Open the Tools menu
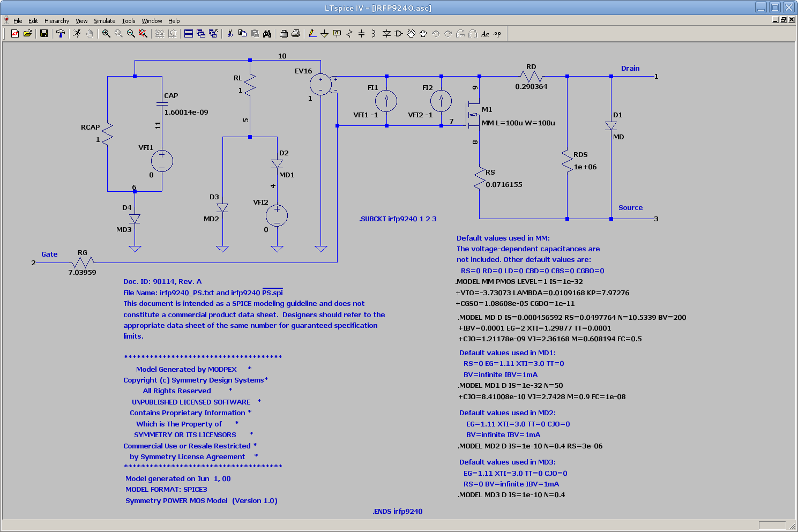 [x=129, y=21]
